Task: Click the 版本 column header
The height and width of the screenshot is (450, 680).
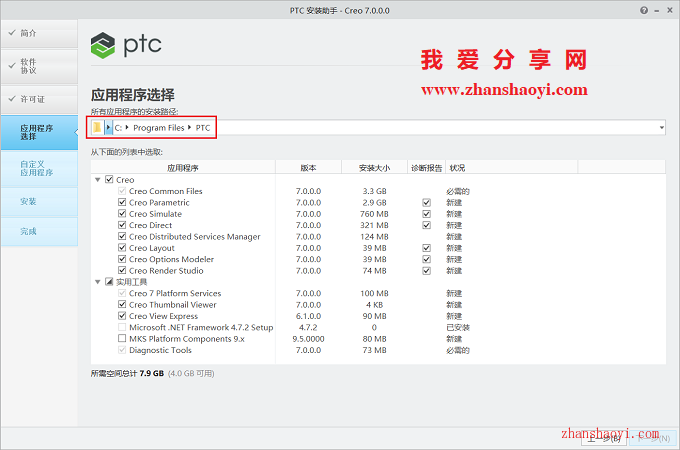Action: click(308, 168)
